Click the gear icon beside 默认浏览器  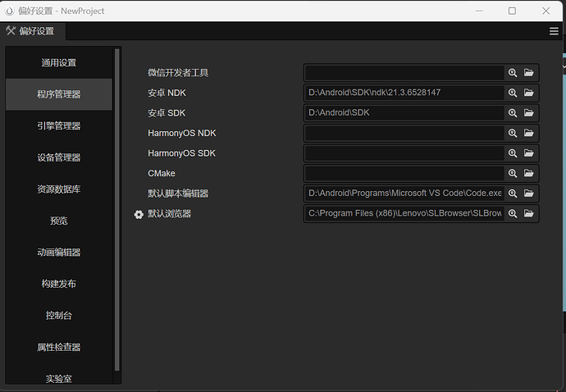point(139,214)
